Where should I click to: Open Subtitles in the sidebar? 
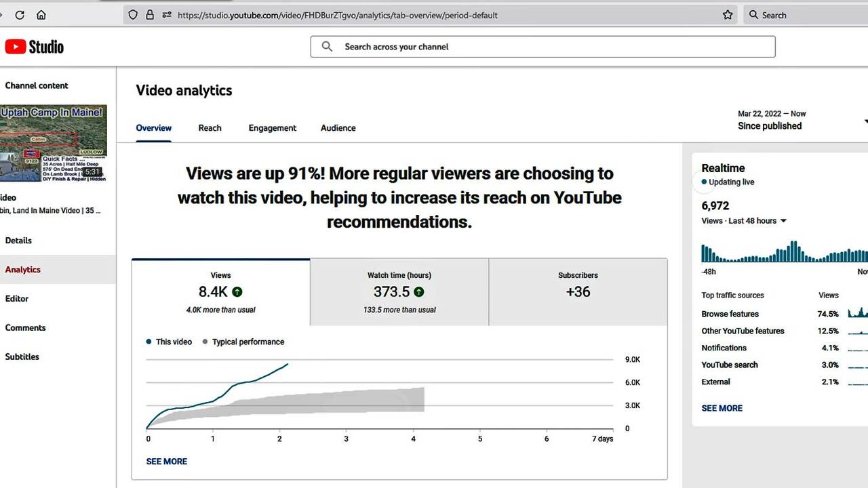coord(58,357)
